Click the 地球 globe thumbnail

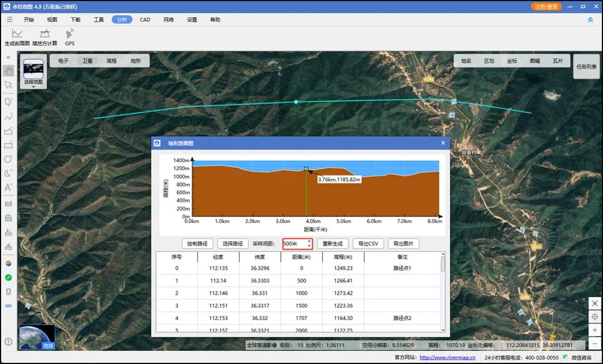(x=37, y=337)
